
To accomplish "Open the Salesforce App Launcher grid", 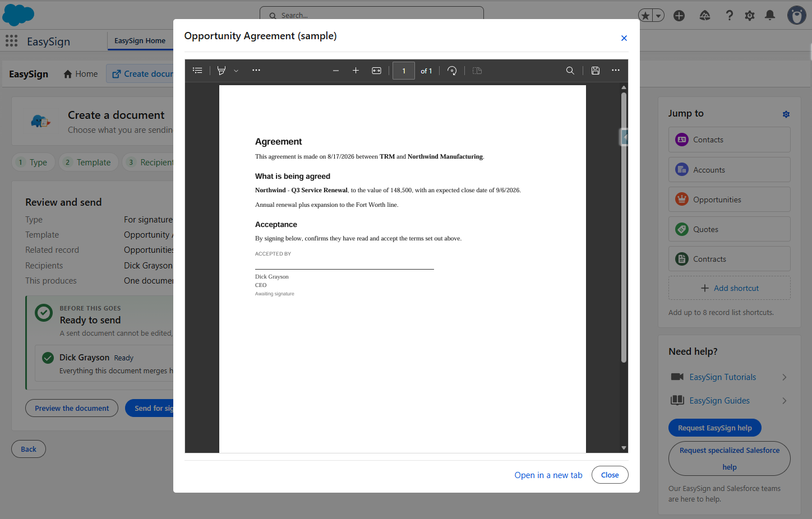I will tap(12, 41).
